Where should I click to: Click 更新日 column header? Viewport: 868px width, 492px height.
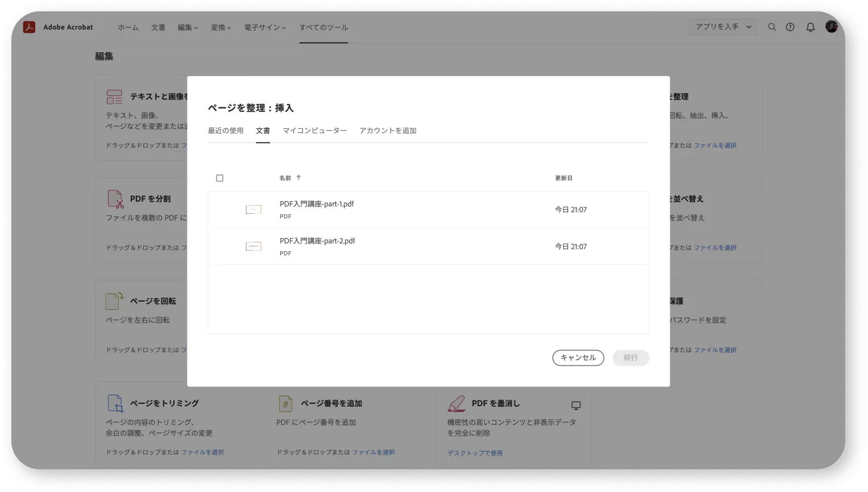click(564, 178)
